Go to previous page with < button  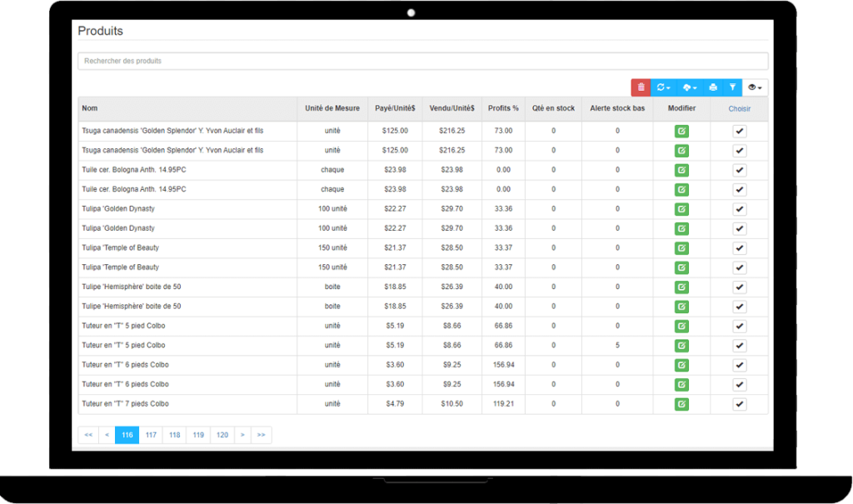(107, 435)
